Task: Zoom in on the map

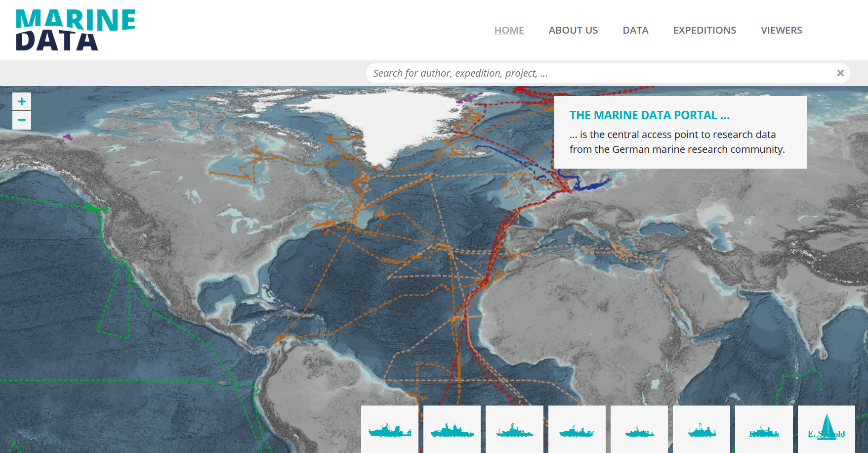Action: click(x=22, y=101)
